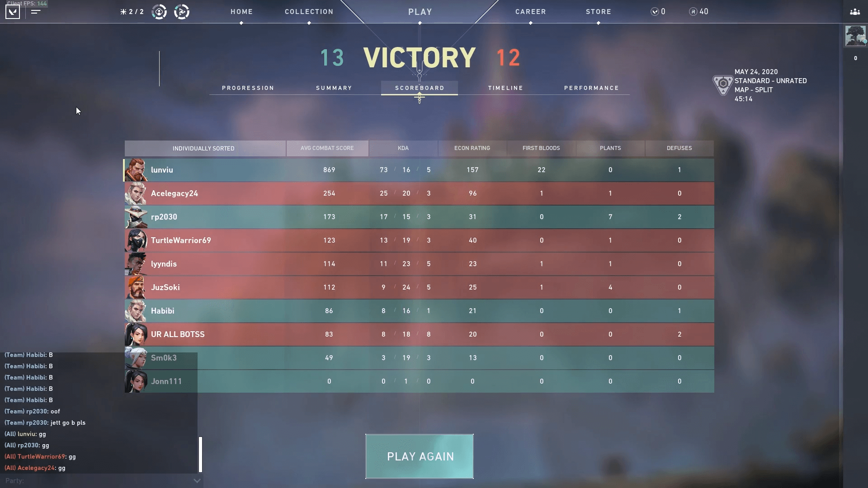Click the agent portrait icon for JuzSoki
The height and width of the screenshot is (488, 868).
(136, 287)
